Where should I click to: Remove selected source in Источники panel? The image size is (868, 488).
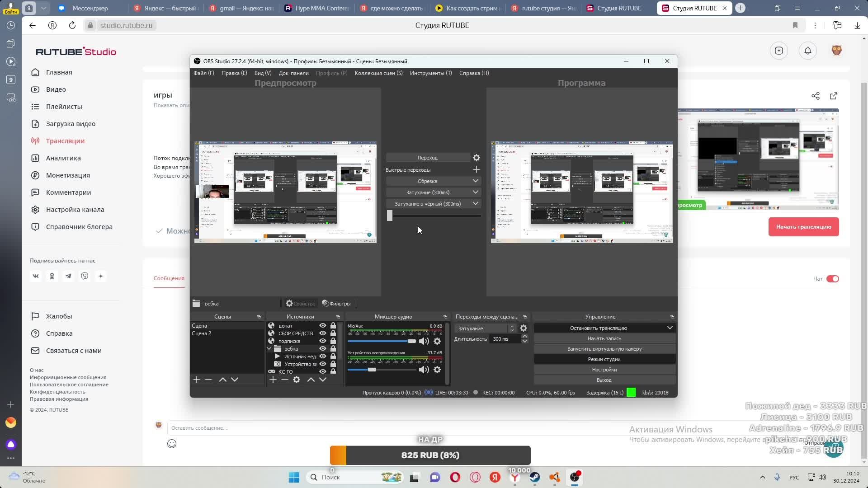point(285,380)
